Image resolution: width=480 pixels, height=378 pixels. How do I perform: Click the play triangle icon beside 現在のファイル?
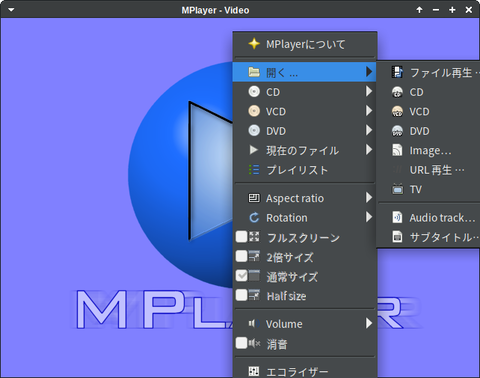click(254, 150)
